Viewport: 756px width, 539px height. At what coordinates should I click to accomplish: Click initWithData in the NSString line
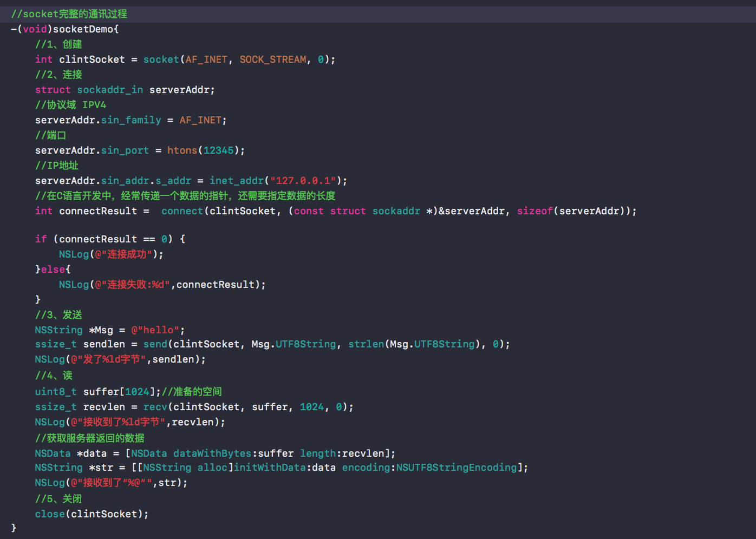[270, 468]
